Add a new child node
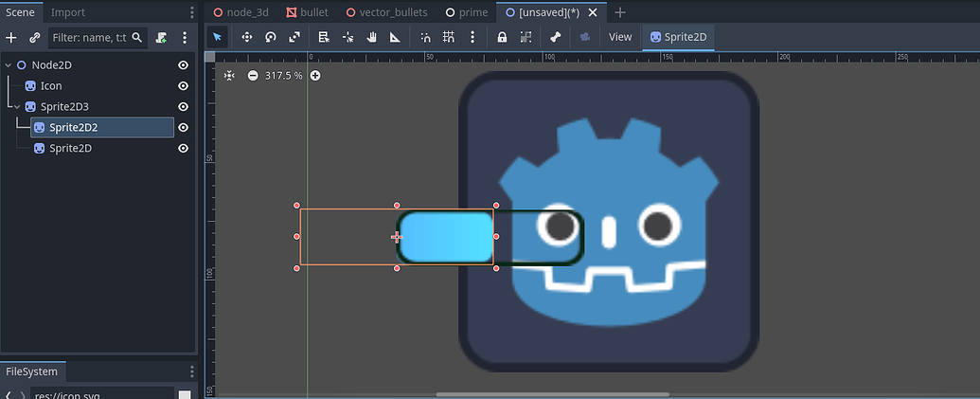The height and width of the screenshot is (399, 980). coord(10,38)
